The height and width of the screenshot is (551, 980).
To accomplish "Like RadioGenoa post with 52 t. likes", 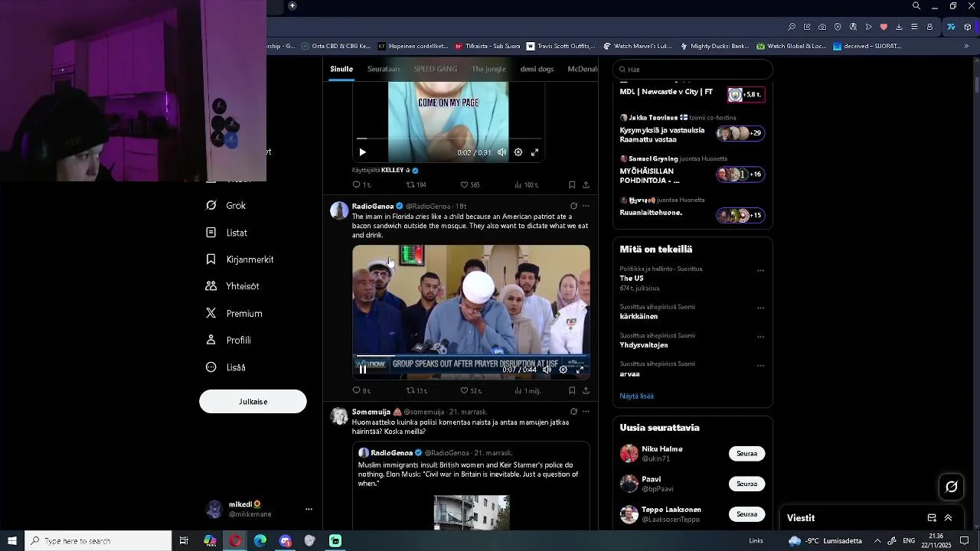I will tap(471, 391).
